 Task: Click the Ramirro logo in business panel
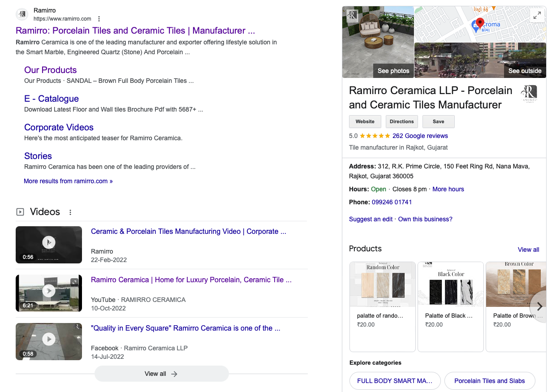529,94
